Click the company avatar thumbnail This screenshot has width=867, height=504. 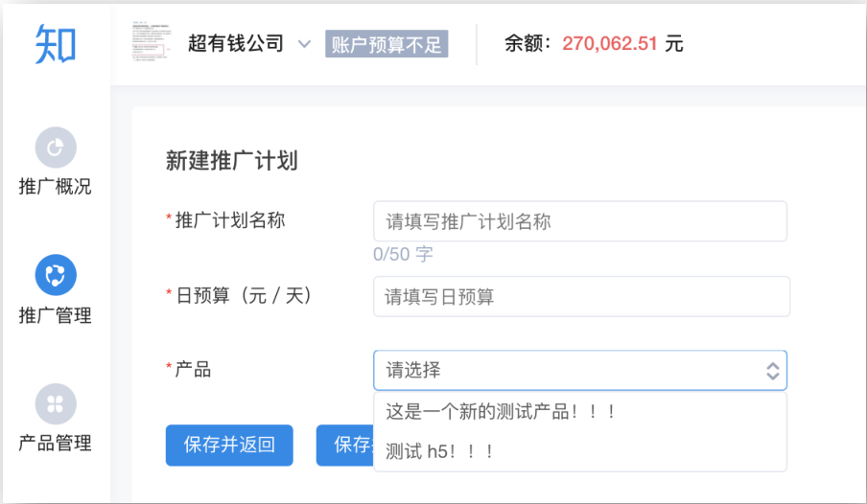(151, 44)
